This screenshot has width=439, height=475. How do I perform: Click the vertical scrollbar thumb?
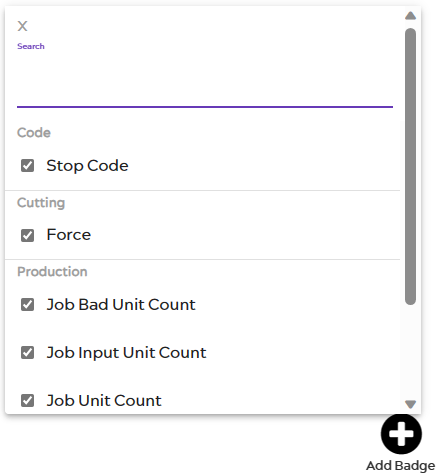click(410, 166)
